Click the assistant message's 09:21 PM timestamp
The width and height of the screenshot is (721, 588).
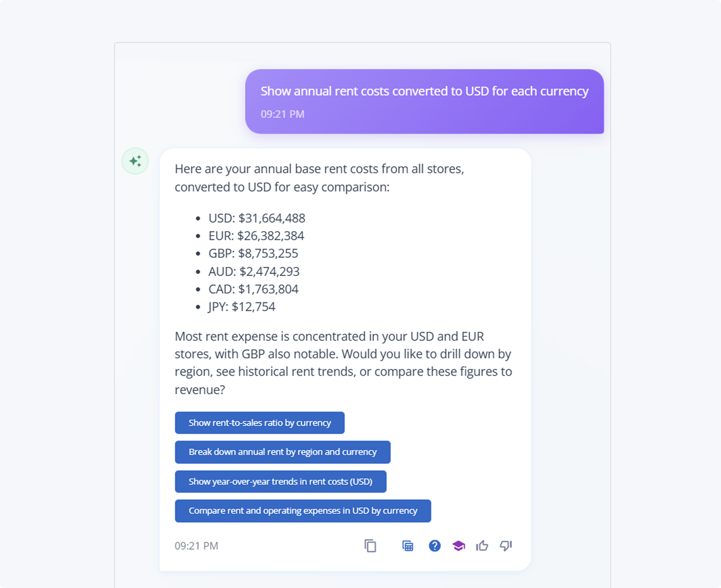pos(197,546)
